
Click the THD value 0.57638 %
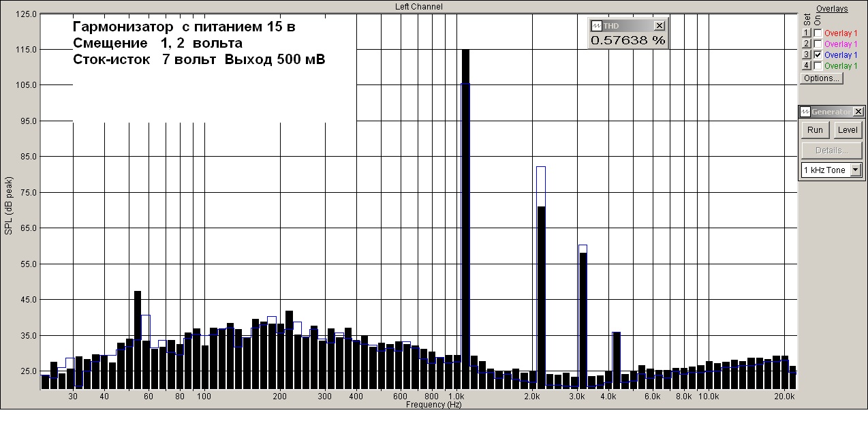627,40
